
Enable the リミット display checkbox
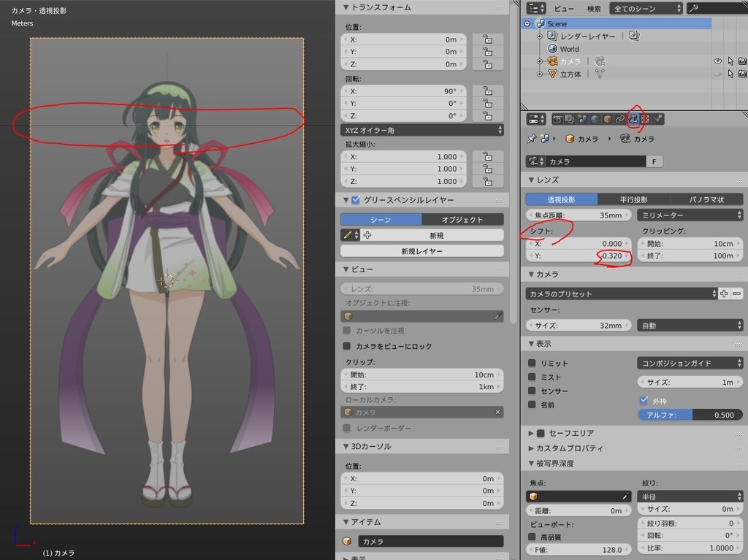(532, 363)
